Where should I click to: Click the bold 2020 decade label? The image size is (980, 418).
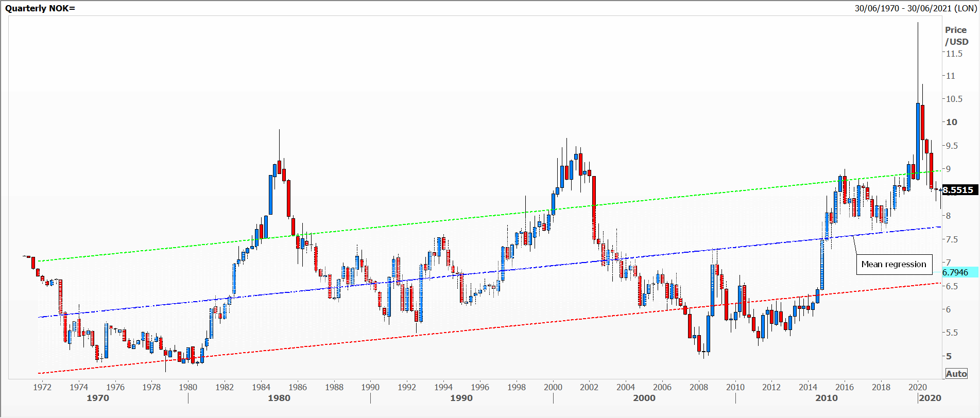(x=930, y=398)
